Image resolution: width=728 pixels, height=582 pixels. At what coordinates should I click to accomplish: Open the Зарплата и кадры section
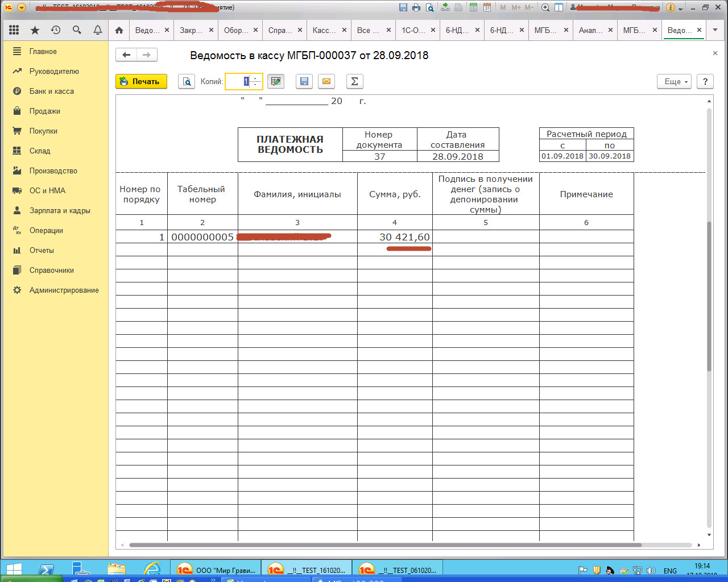coord(60,210)
